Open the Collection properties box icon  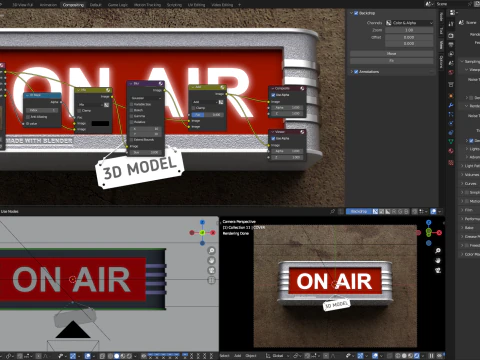451,84
